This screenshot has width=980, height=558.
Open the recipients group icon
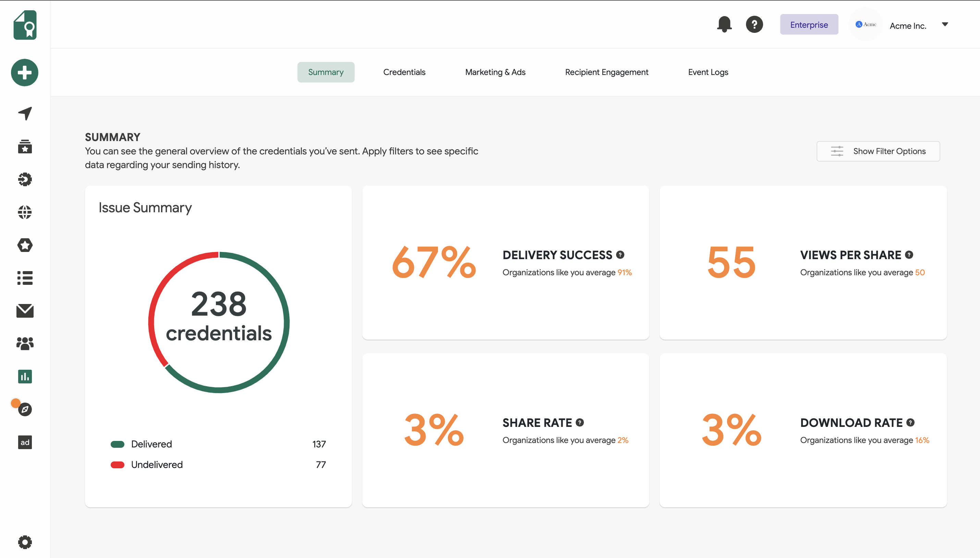click(x=25, y=343)
